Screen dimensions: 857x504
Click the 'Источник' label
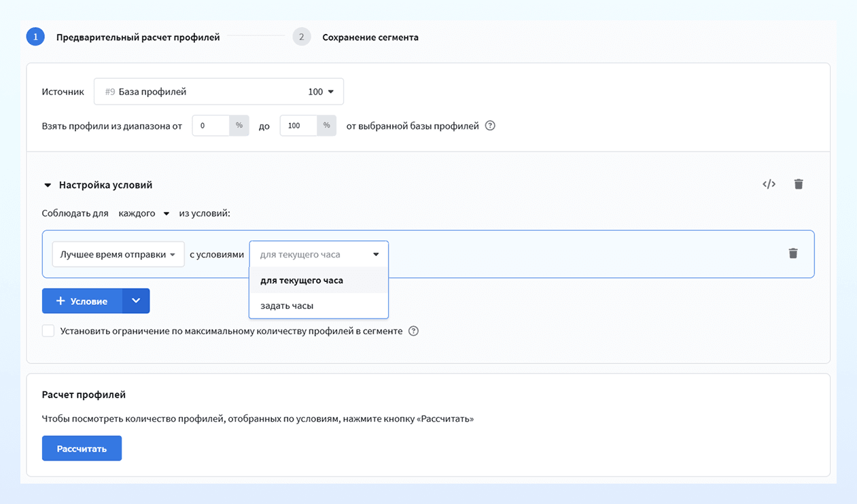coord(63,92)
